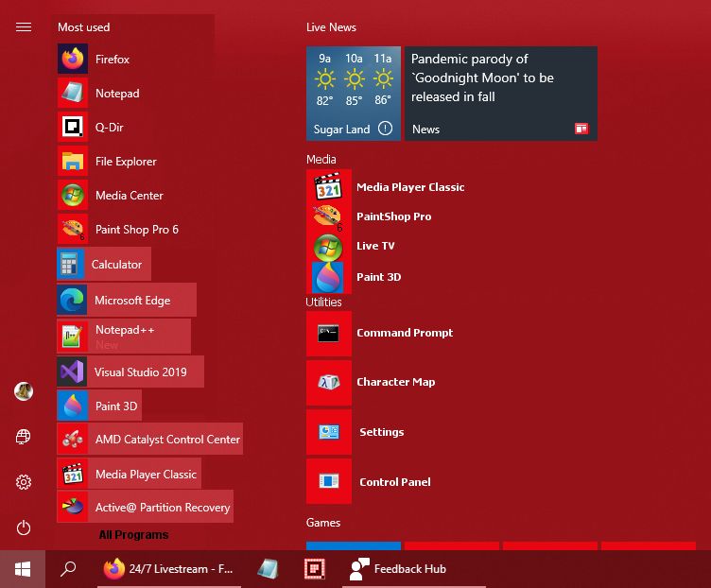Launch Media Center from Most used
Screen dimensions: 711x588
(73, 195)
